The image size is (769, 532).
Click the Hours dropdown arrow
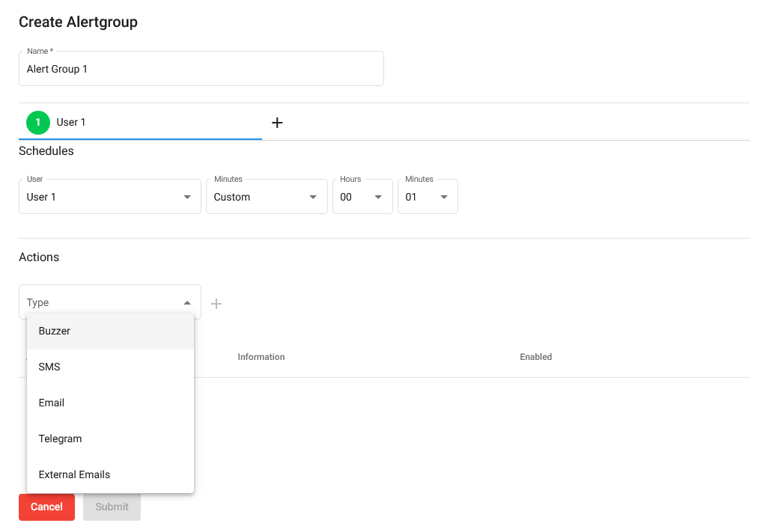[x=380, y=196]
